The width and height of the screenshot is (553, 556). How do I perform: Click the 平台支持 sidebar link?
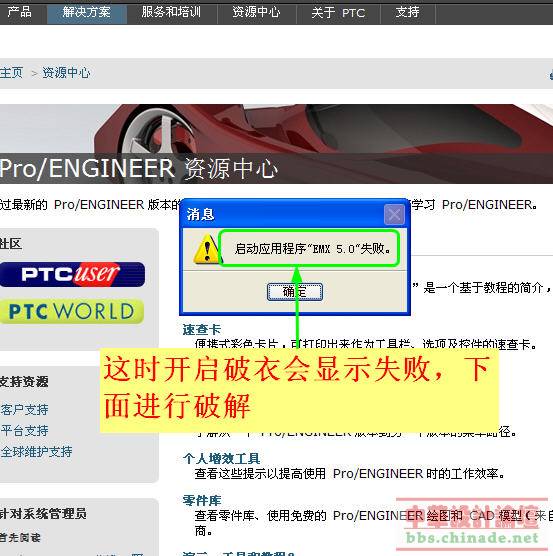pyautogui.click(x=24, y=431)
